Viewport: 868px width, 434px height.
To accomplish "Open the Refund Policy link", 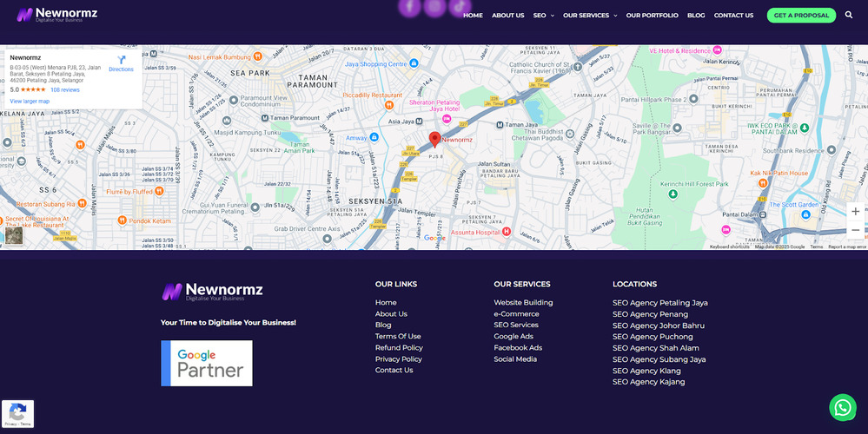I will 399,347.
